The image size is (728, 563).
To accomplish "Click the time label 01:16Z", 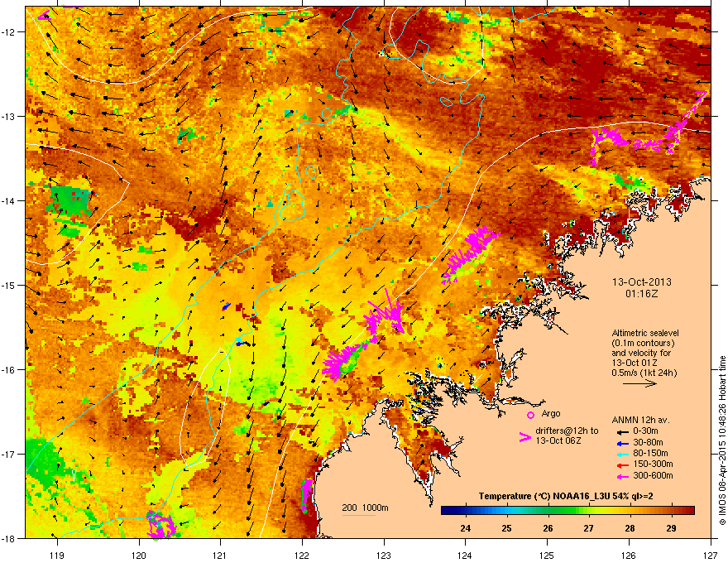I will pos(642,294).
